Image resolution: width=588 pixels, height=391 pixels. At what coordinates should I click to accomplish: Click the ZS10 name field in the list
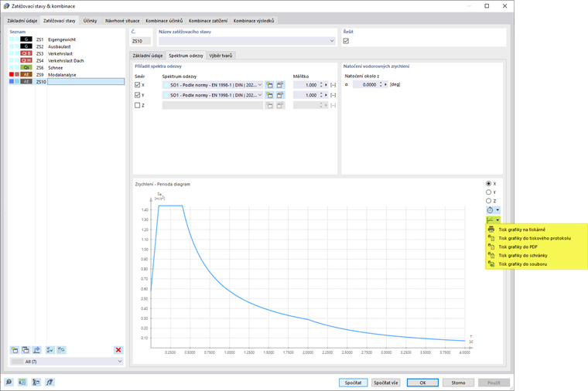86,81
